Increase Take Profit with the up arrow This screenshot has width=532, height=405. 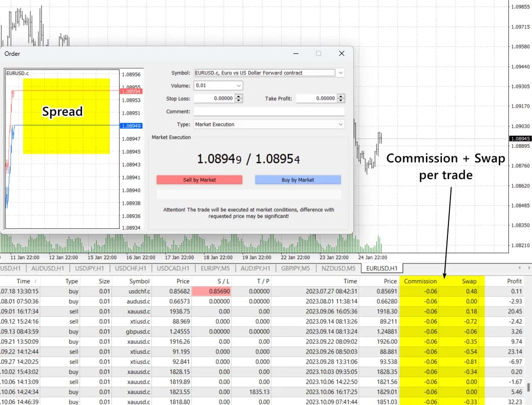pos(341,97)
